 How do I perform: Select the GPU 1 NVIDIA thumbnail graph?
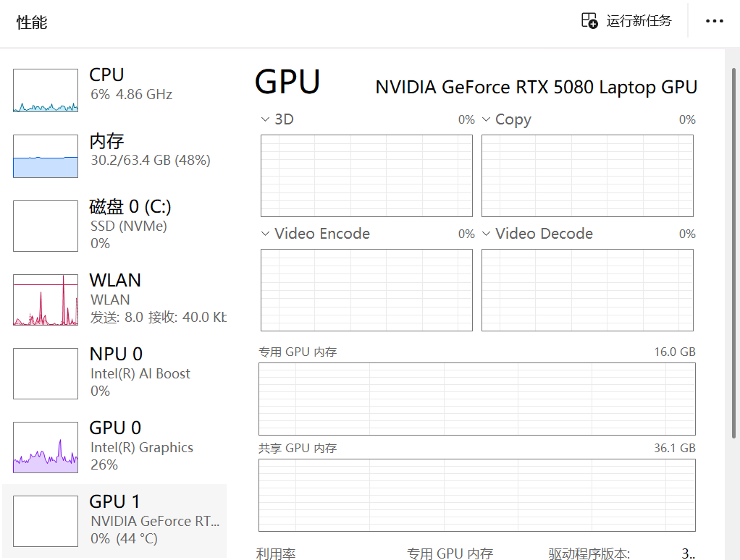(x=46, y=521)
